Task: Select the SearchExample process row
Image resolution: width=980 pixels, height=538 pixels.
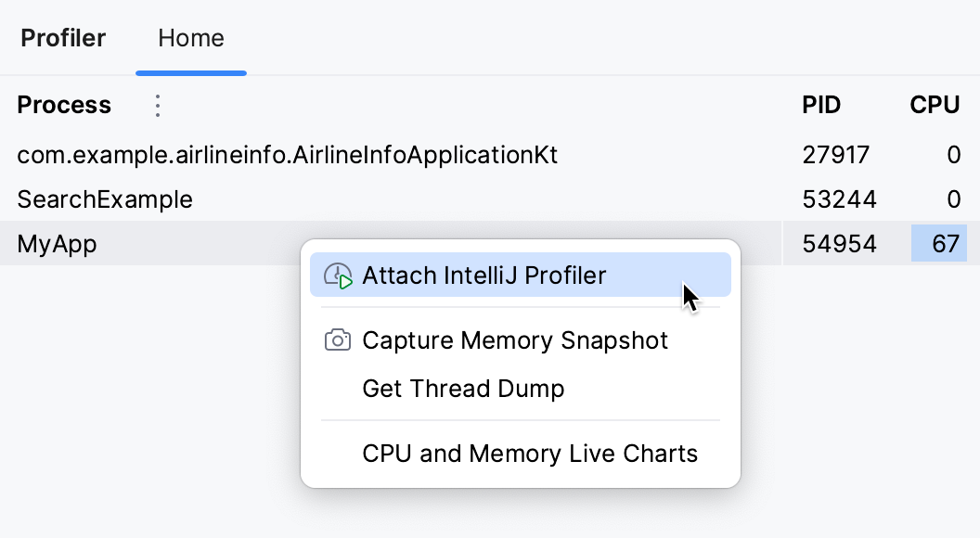Action: (105, 199)
